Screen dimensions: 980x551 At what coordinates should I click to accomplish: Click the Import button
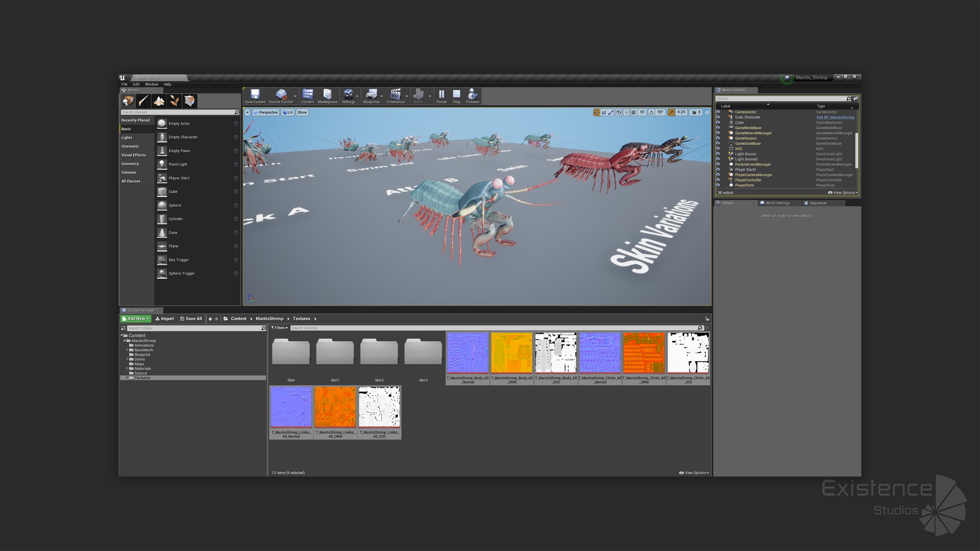point(164,319)
